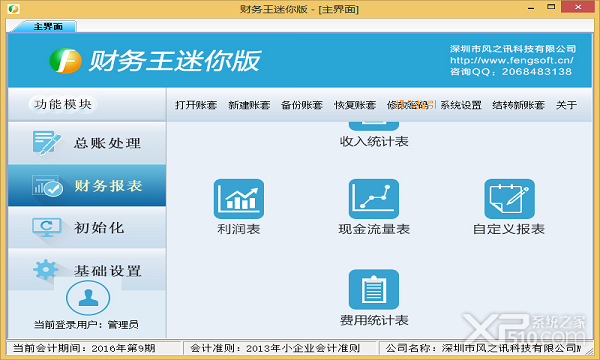
Task: Click the application icon in title bar
Action: pos(13,8)
